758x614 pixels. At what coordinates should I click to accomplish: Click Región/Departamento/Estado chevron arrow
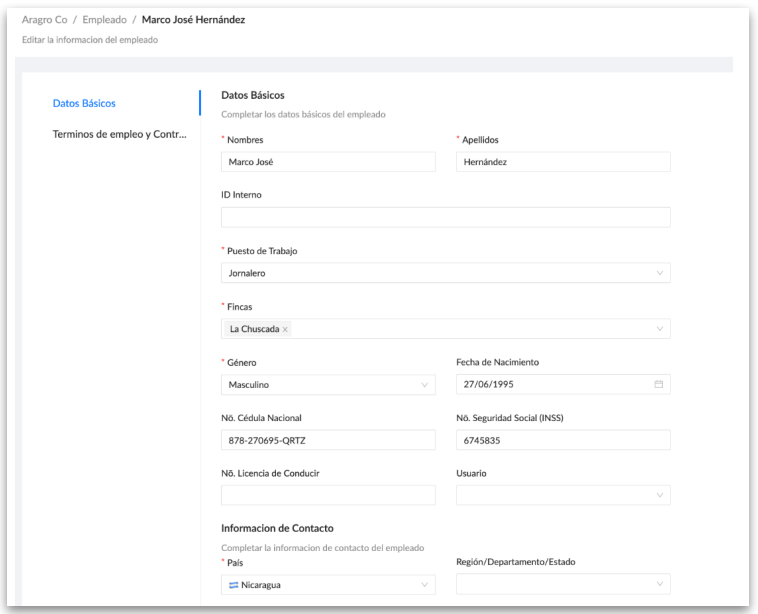[x=659, y=584]
